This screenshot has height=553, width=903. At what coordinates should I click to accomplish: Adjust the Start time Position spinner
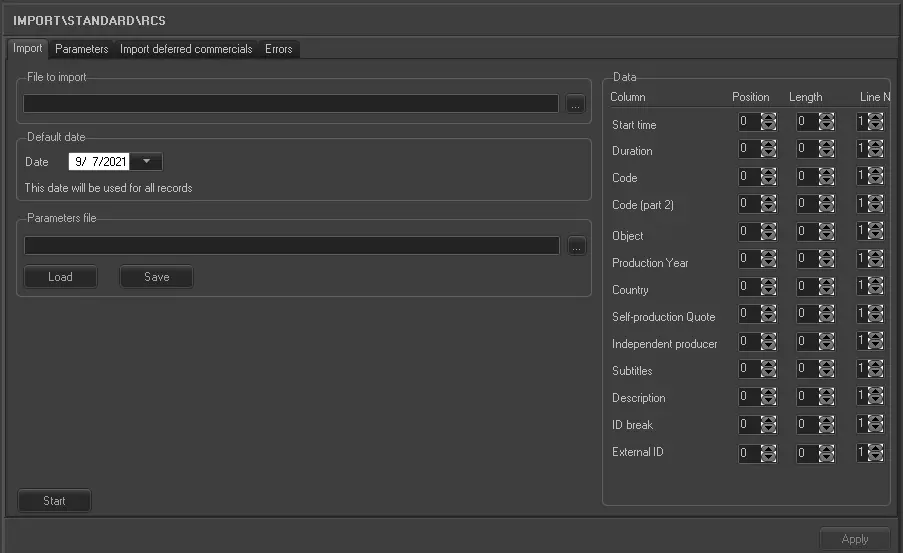(x=768, y=122)
